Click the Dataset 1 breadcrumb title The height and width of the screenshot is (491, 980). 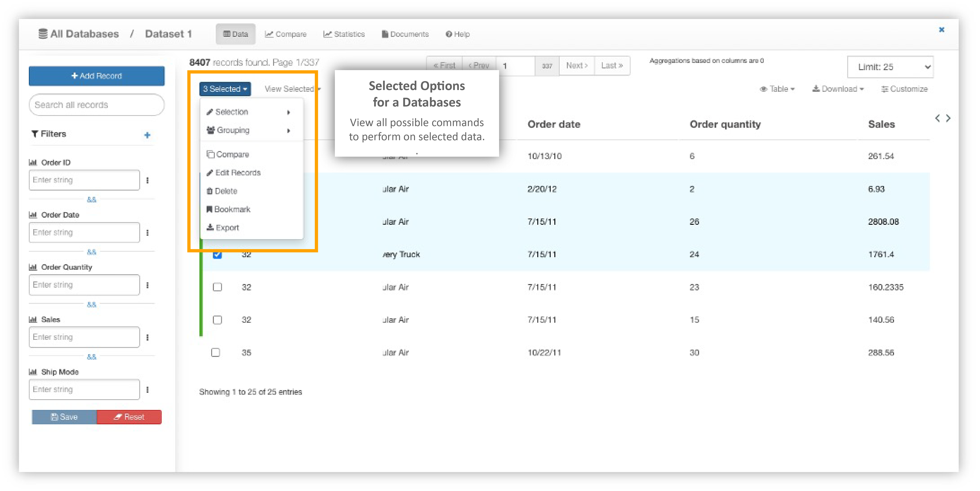point(168,34)
